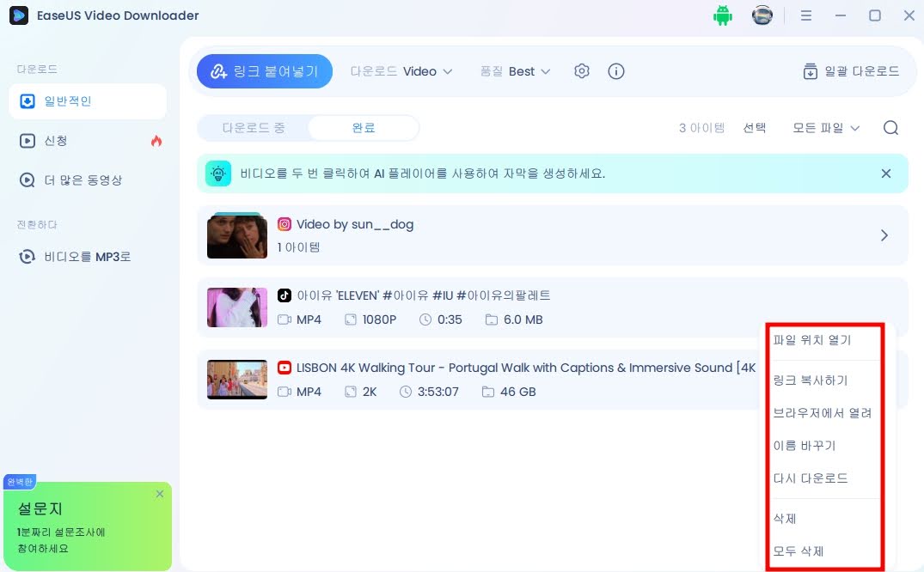Open the LISBON 4K Walking Tour thumbnail
924x572 pixels.
coord(237,380)
